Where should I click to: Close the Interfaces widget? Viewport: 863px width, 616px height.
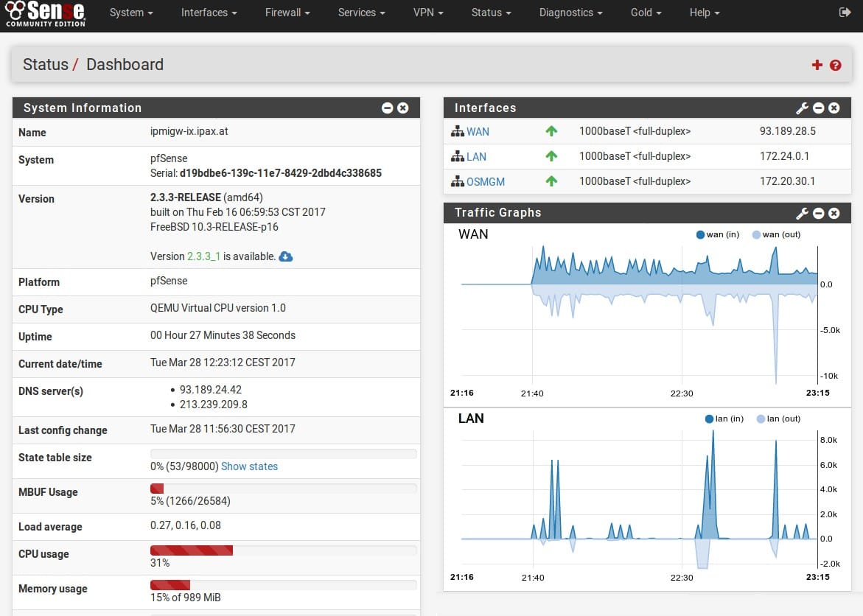point(834,108)
